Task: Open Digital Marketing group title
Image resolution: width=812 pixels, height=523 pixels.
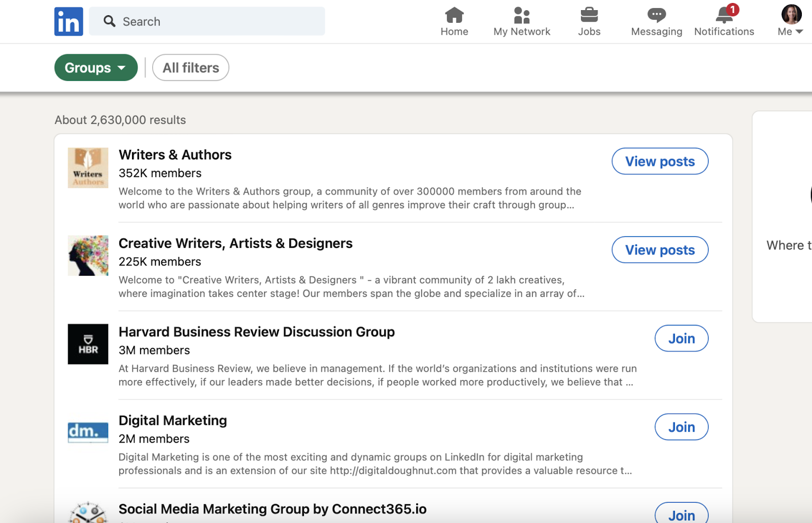Action: (x=173, y=420)
